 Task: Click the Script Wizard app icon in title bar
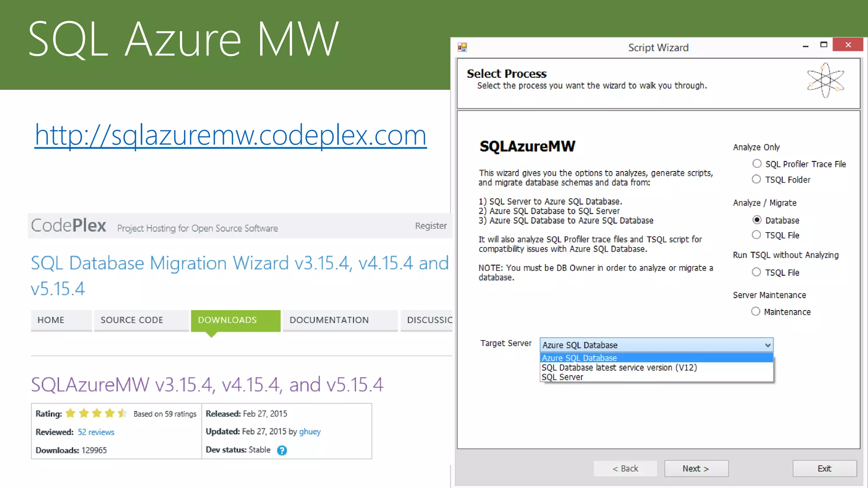[462, 47]
